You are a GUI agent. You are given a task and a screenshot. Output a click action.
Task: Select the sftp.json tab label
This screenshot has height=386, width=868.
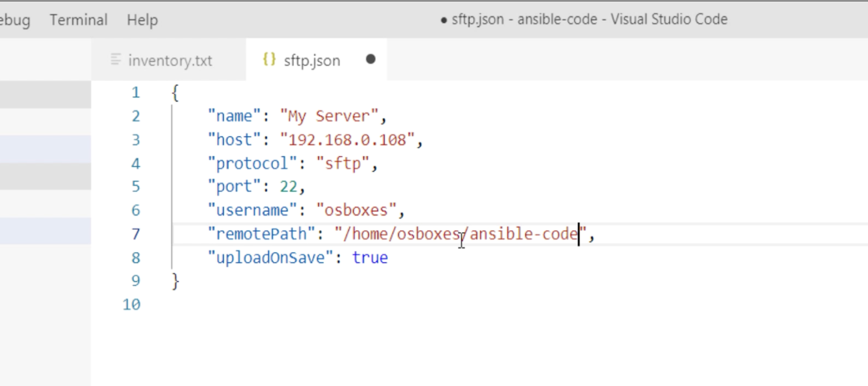[311, 61]
